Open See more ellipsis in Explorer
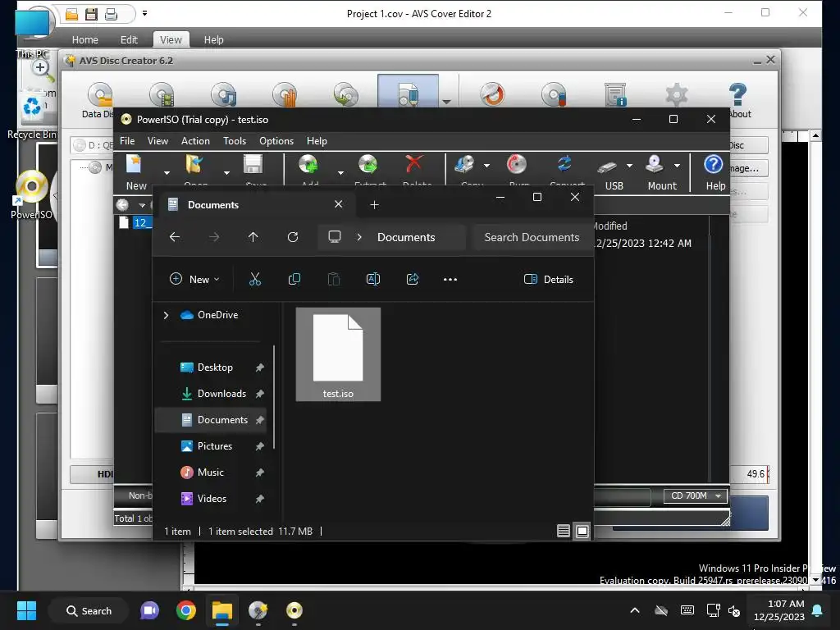 [450, 279]
